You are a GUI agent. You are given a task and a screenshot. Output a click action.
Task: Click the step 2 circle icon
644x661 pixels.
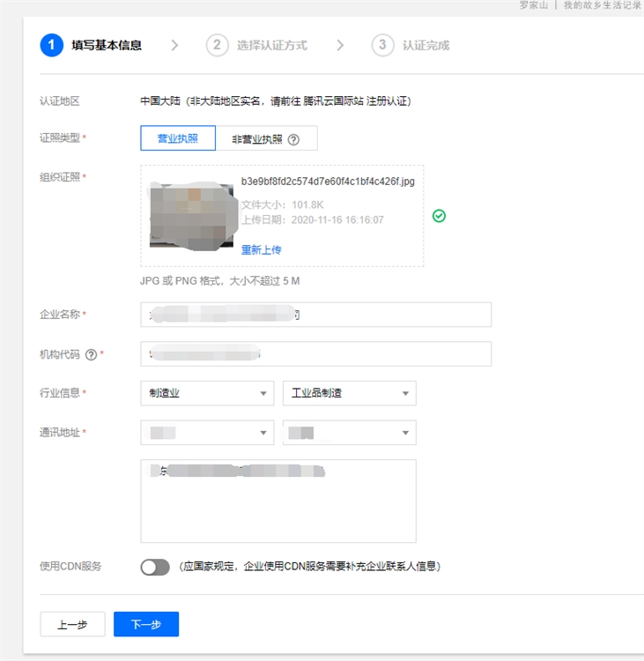pyautogui.click(x=217, y=45)
